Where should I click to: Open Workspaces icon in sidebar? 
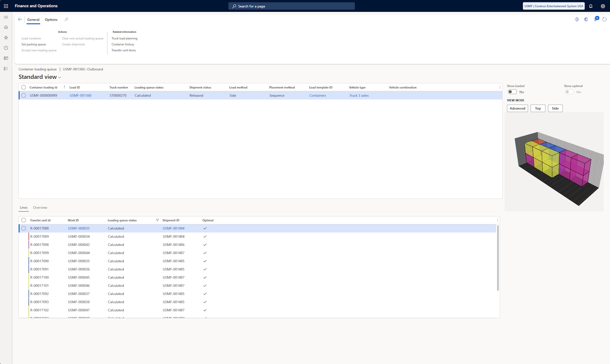point(6,58)
